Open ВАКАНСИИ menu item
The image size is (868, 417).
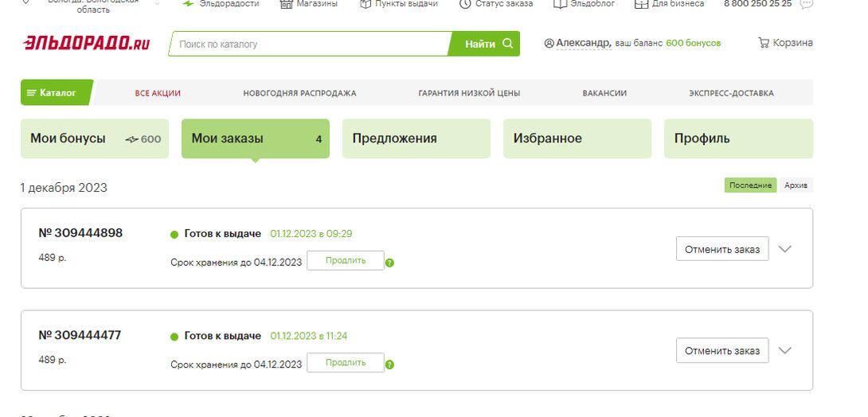point(604,93)
